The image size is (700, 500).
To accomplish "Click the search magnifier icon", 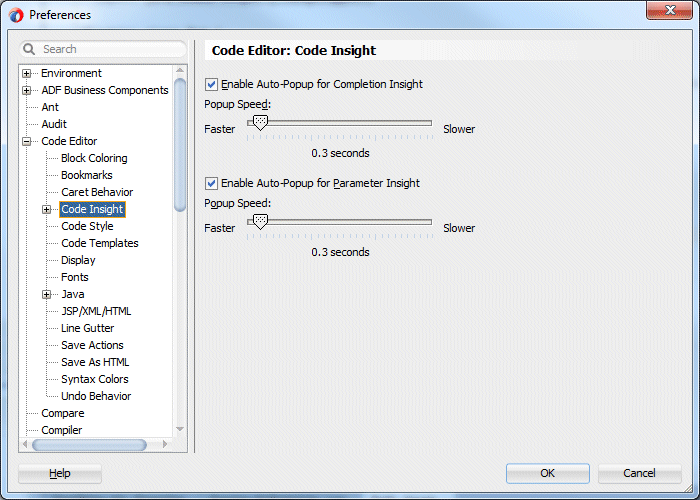I will (x=29, y=49).
